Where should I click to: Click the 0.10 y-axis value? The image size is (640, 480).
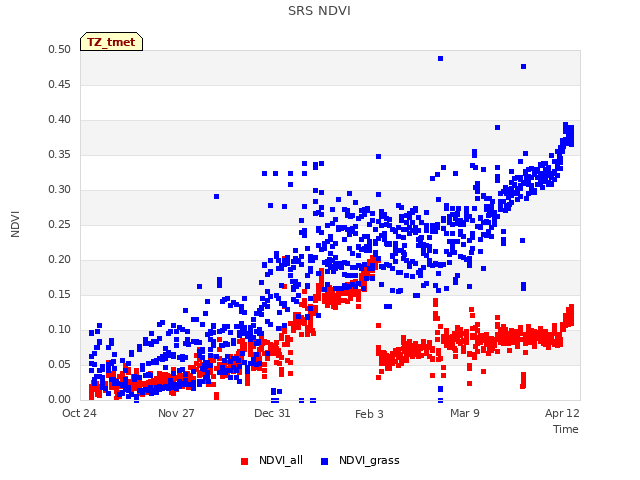pyautogui.click(x=59, y=329)
